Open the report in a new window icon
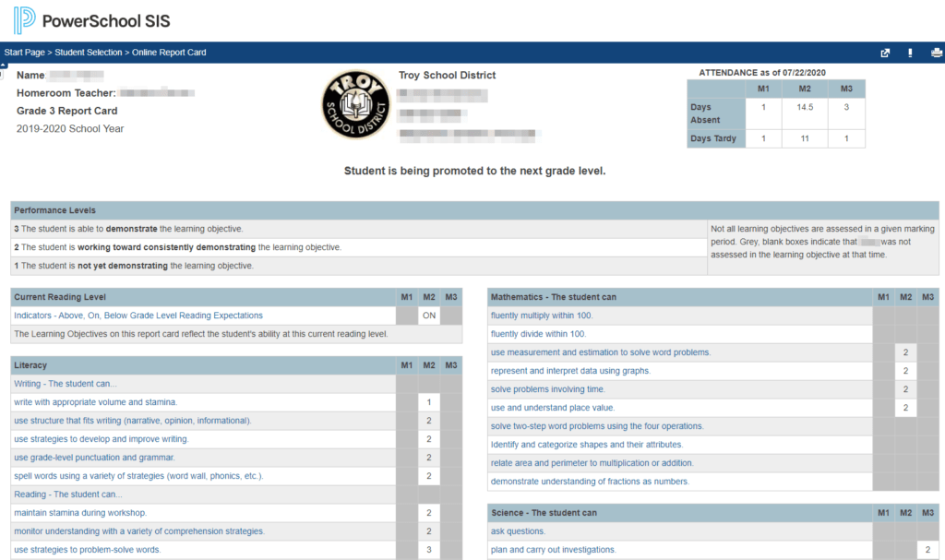The width and height of the screenshot is (945, 560). (884, 53)
